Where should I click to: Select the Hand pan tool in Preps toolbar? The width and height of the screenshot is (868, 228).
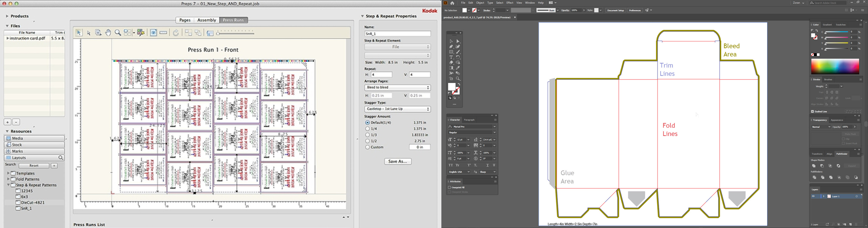coord(108,33)
